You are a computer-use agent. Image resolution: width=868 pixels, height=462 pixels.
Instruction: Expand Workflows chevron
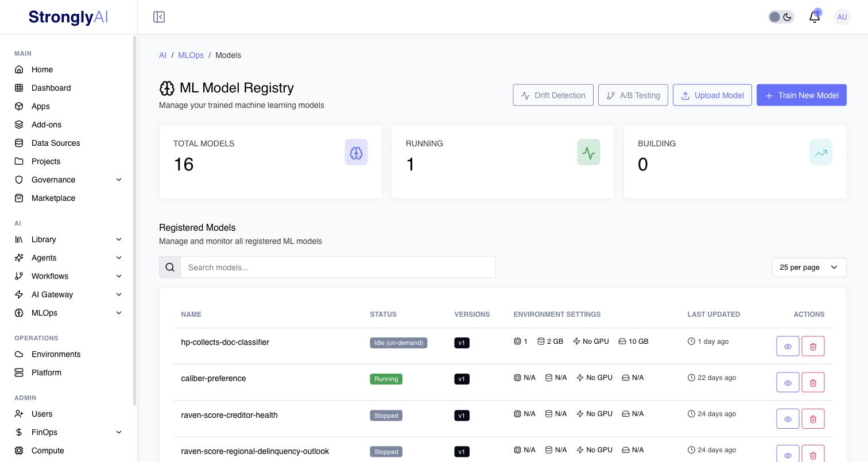click(119, 276)
